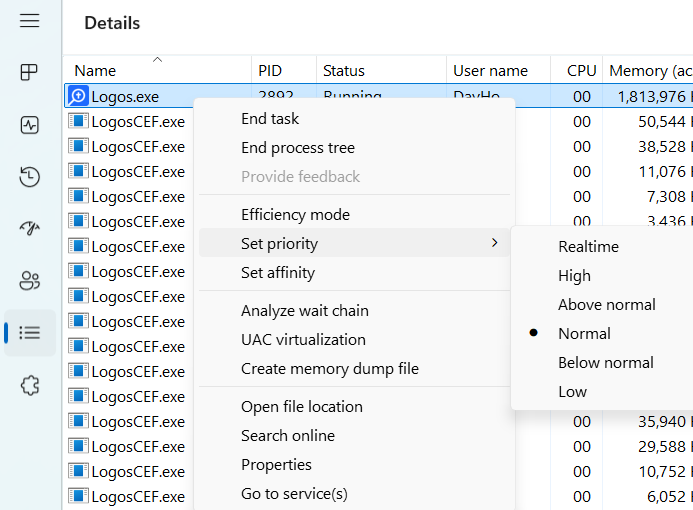Click memory value 7,308
This screenshot has height=510, width=693.
(x=666, y=197)
